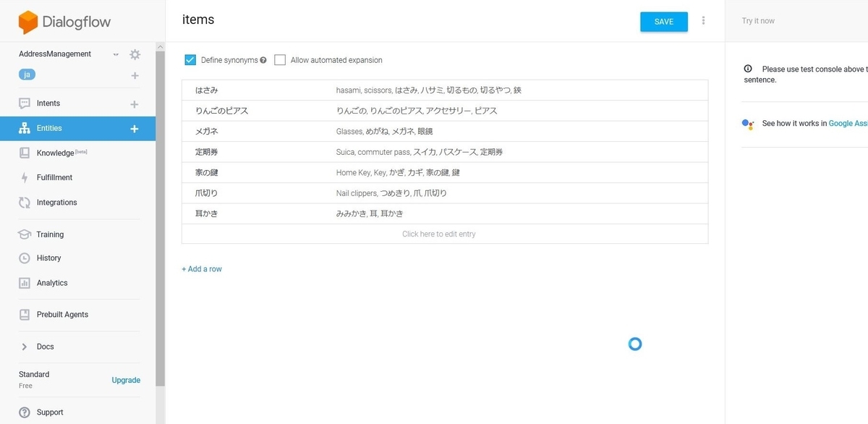Click the info icon beside test console message
Image resolution: width=868 pixels, height=424 pixels.
tap(748, 69)
